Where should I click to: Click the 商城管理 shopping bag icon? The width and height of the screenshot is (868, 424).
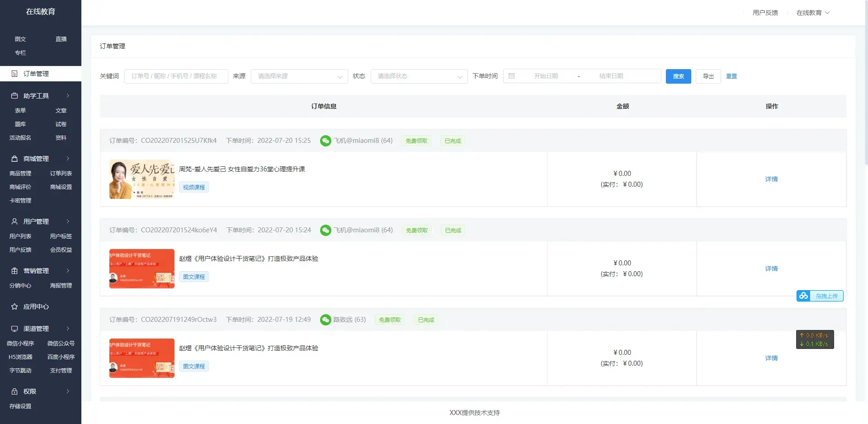coord(14,159)
